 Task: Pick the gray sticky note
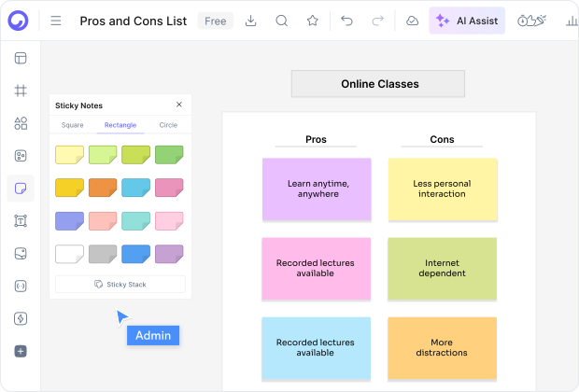[103, 254]
